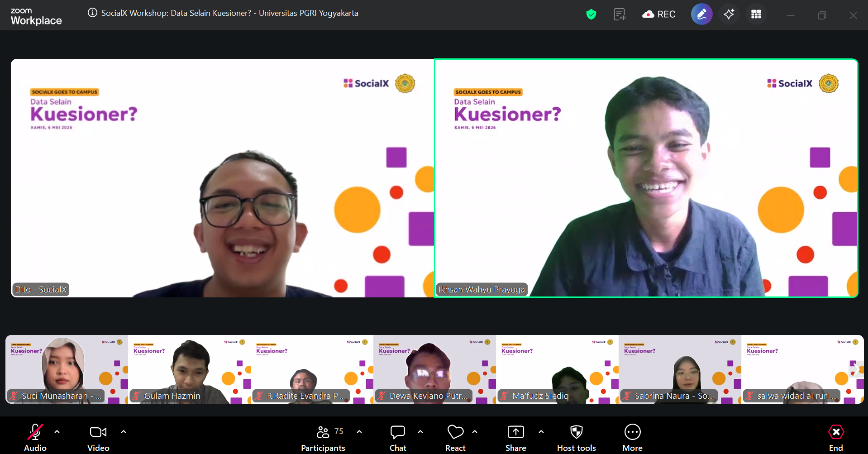Expand chat options arrow
Screen dimensions: 868x454
click(420, 432)
